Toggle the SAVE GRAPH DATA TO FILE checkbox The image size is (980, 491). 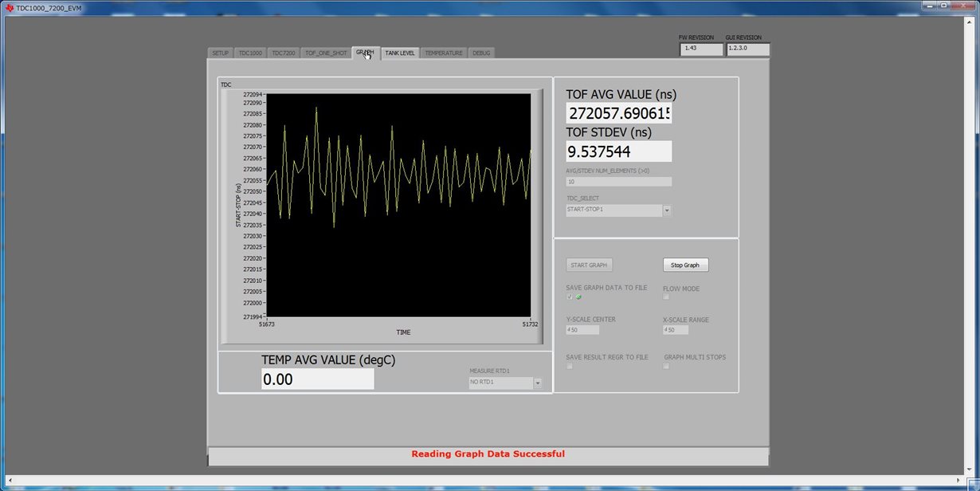[570, 297]
